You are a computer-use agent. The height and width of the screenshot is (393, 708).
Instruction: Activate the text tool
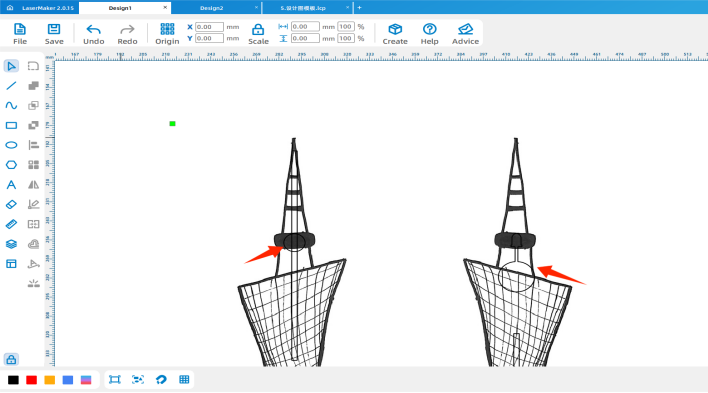tap(11, 185)
